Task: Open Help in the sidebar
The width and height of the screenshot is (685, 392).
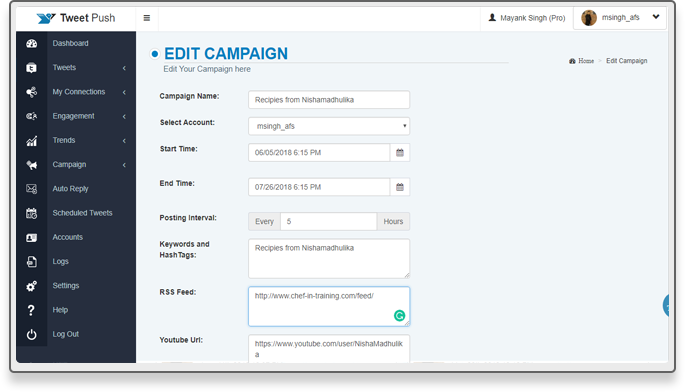Action: point(60,310)
